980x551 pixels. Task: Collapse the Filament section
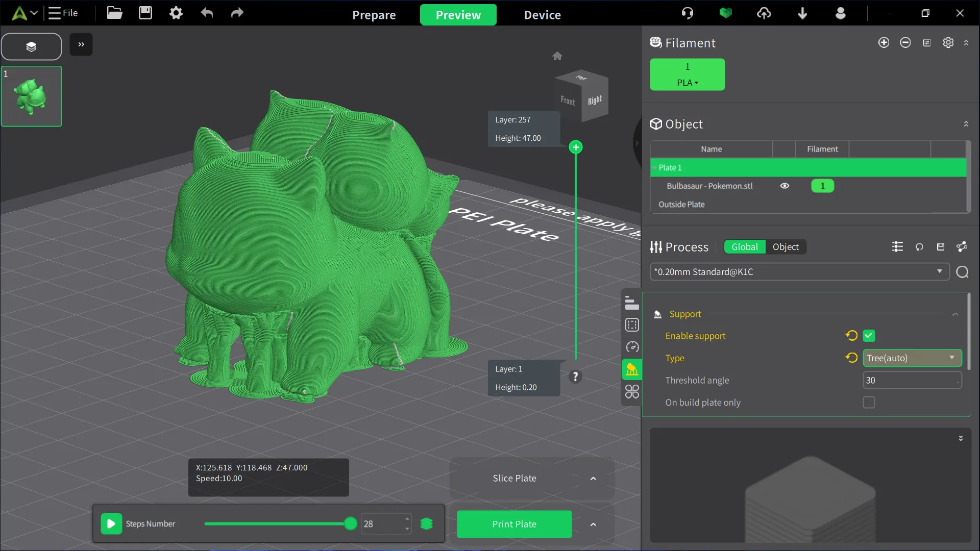(x=966, y=43)
